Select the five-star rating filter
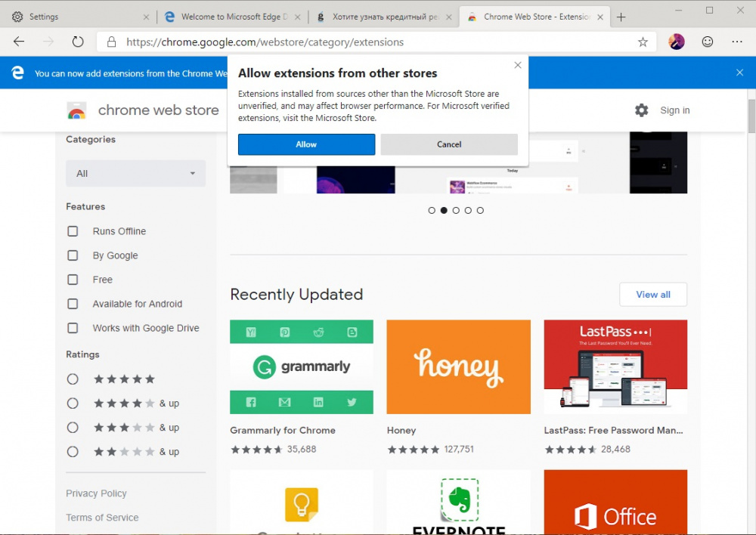The width and height of the screenshot is (756, 535). coord(73,379)
